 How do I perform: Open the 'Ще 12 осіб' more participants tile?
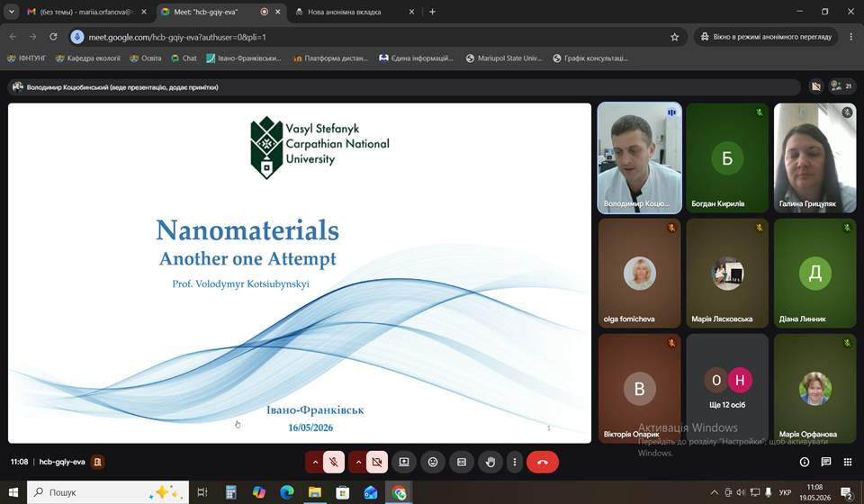tap(727, 388)
